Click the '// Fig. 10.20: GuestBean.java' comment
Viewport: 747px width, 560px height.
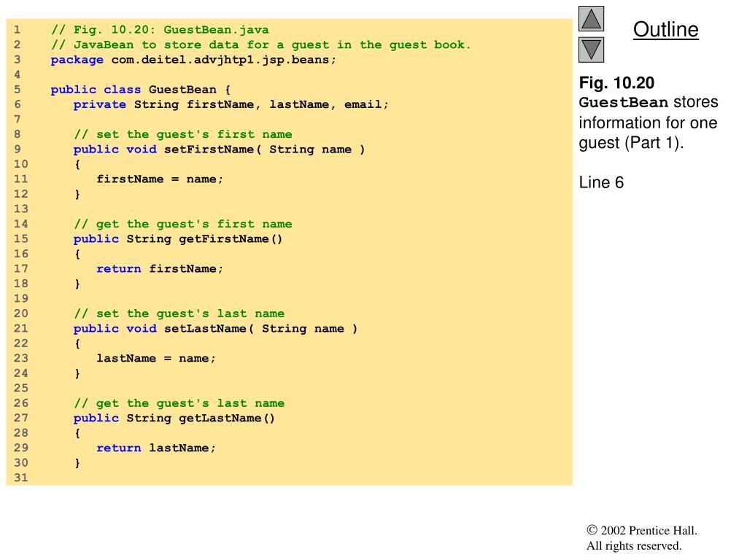point(160,30)
